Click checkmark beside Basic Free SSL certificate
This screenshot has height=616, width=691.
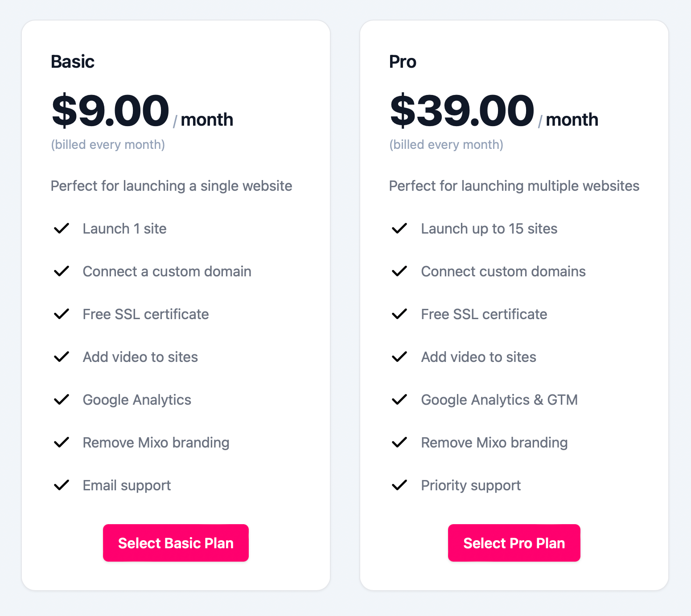tap(62, 314)
